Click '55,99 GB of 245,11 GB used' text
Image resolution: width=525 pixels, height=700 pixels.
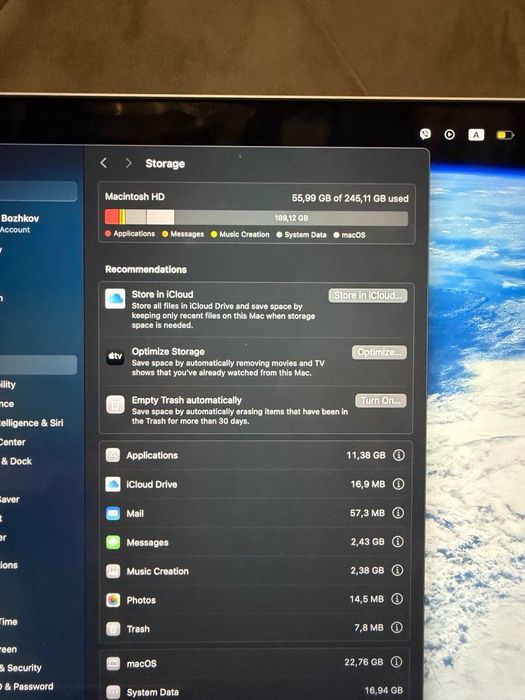[x=350, y=198]
